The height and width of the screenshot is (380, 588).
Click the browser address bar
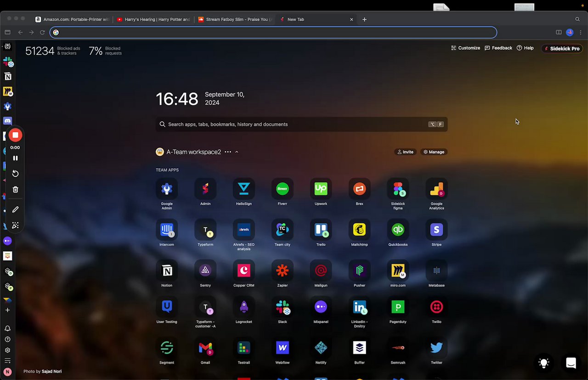(x=273, y=32)
